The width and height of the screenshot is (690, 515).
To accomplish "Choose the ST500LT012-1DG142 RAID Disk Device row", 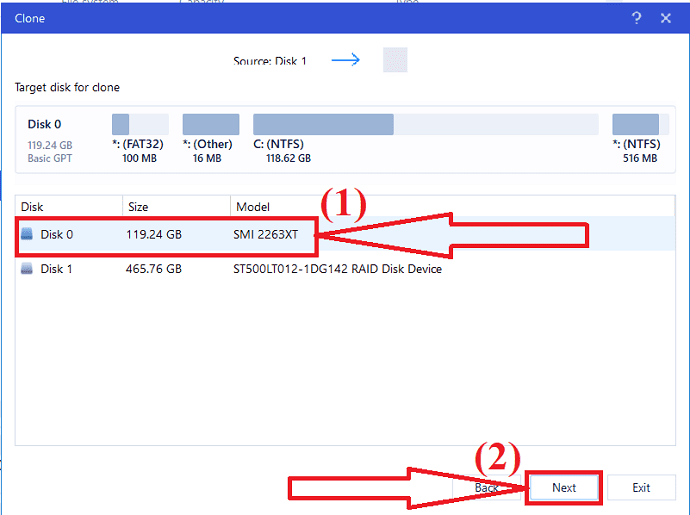I will (x=338, y=269).
